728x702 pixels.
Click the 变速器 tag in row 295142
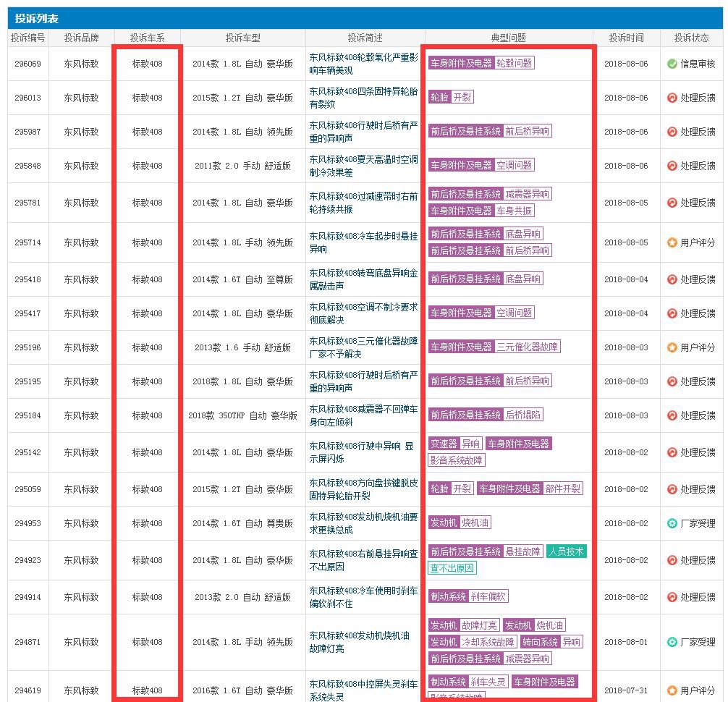(x=444, y=444)
